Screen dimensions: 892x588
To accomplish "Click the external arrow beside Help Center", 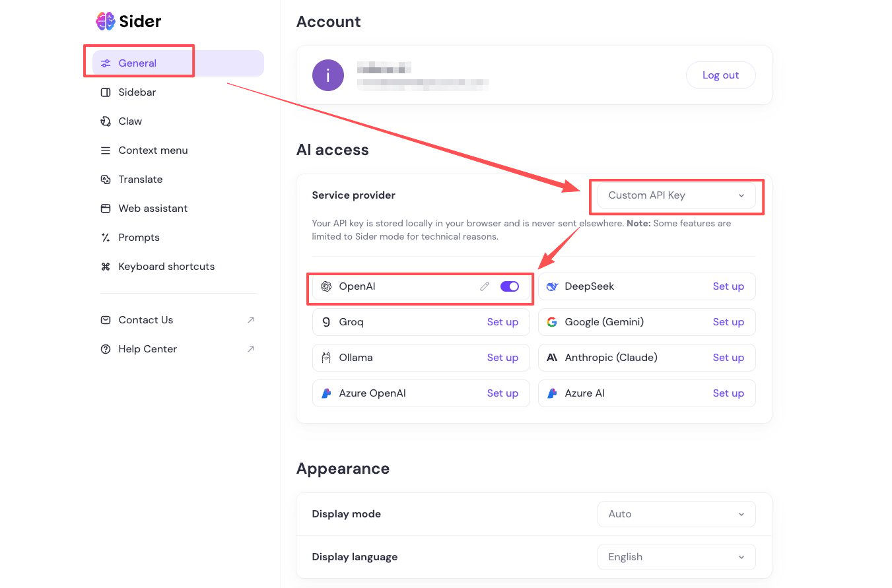I will 251,349.
